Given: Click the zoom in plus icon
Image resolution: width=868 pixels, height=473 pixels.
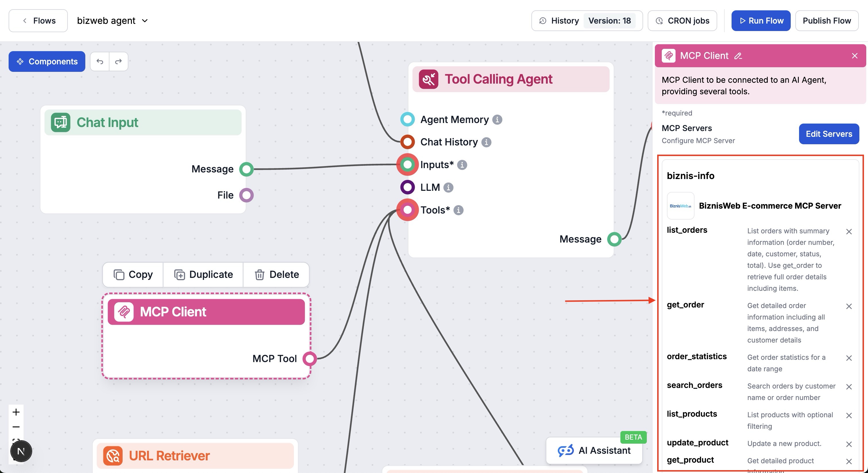Looking at the screenshot, I should click(16, 412).
